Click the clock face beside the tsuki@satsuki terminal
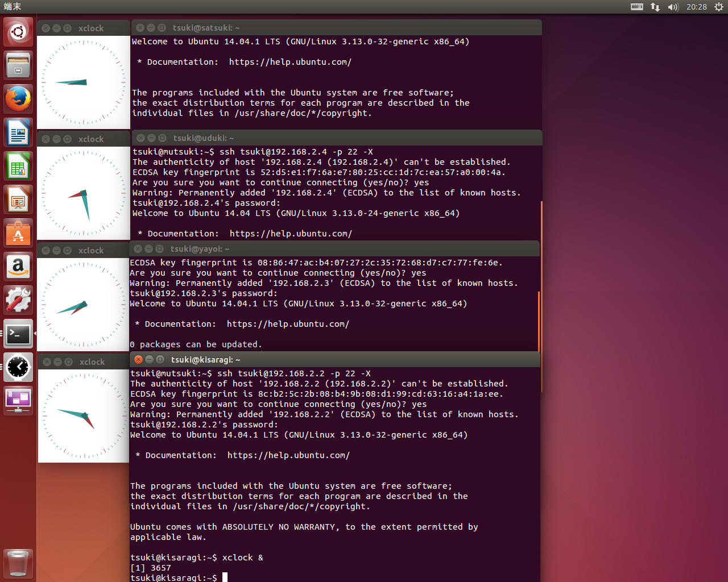Screen dimensions: 728x582 84,82
